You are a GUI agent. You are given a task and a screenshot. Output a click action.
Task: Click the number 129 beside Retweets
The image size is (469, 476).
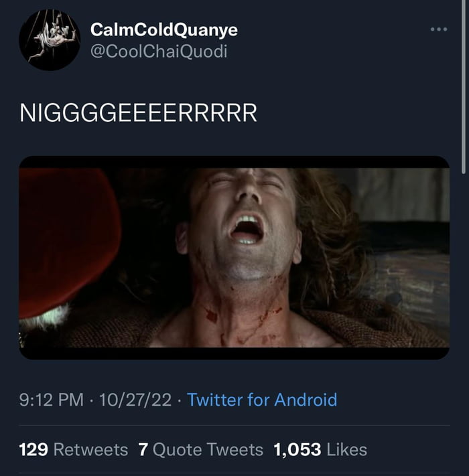tap(33, 449)
